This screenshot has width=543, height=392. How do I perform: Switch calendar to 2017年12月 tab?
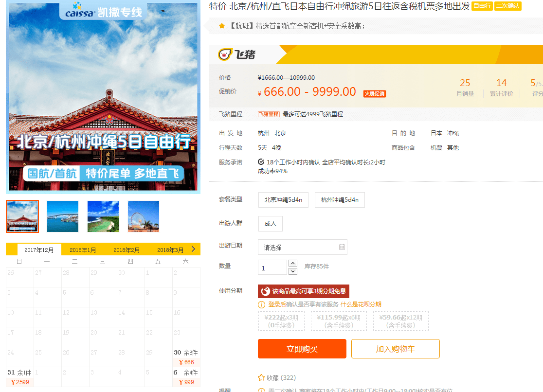click(39, 249)
